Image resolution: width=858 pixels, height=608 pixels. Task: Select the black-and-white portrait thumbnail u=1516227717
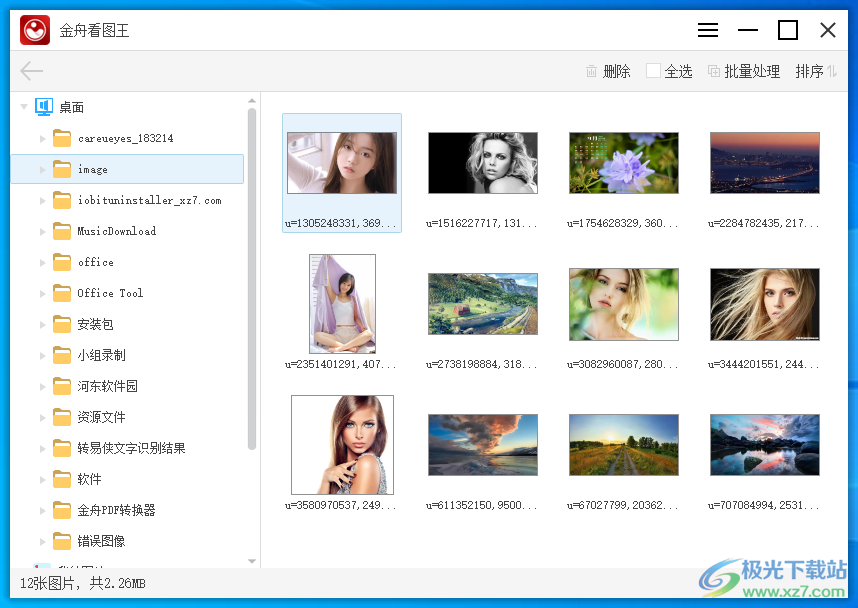click(483, 163)
